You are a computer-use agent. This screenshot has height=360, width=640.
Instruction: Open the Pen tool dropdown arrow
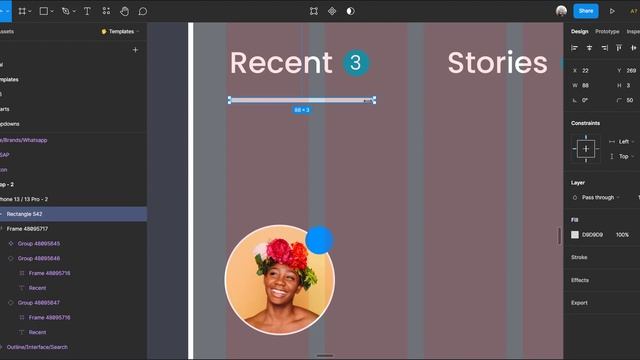pyautogui.click(x=74, y=12)
